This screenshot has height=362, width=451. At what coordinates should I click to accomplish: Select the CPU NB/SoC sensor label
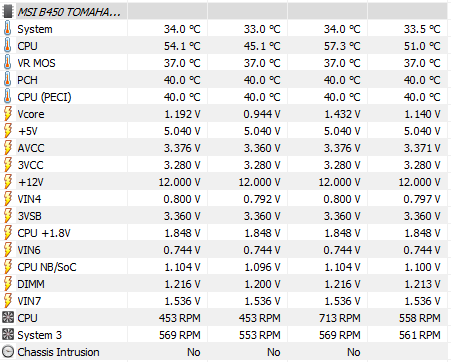(x=47, y=267)
